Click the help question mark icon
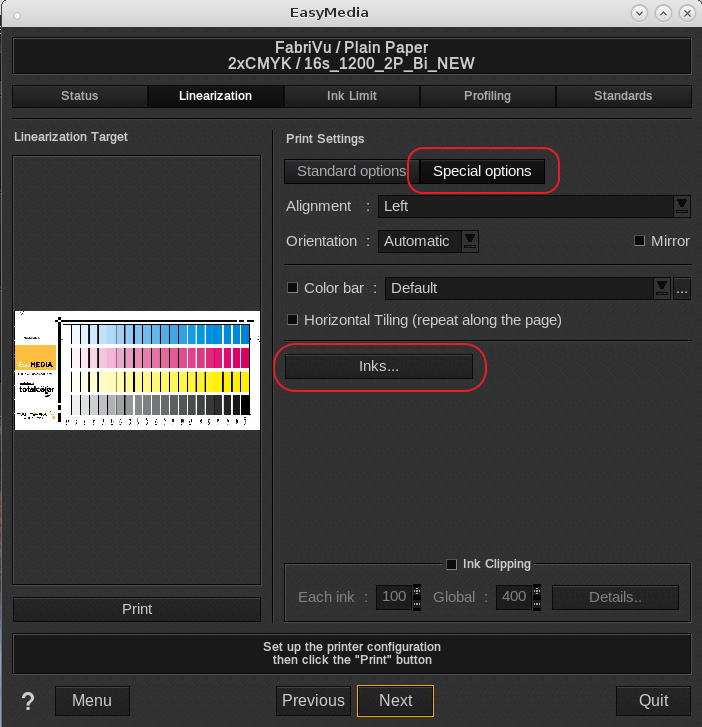Viewport: 702px width, 727px height. point(28,701)
